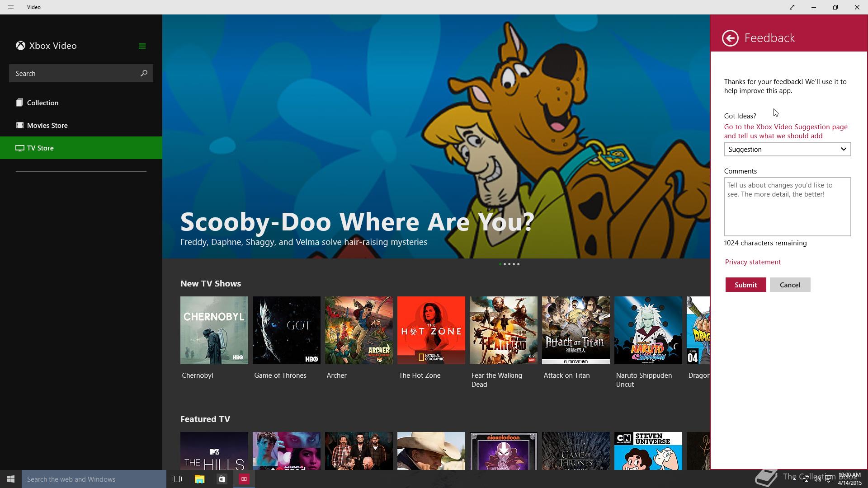Show hidden system tray icons
This screenshot has height=488, width=868.
click(794, 479)
